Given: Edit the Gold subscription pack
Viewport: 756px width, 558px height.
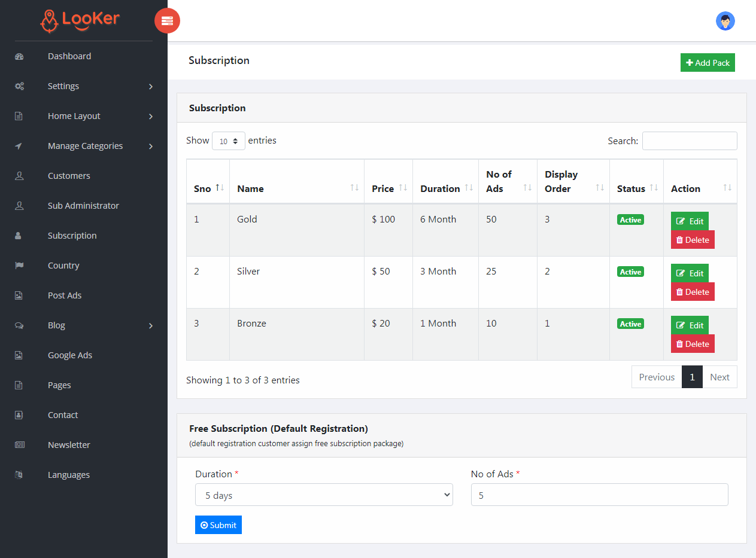Looking at the screenshot, I should [690, 221].
